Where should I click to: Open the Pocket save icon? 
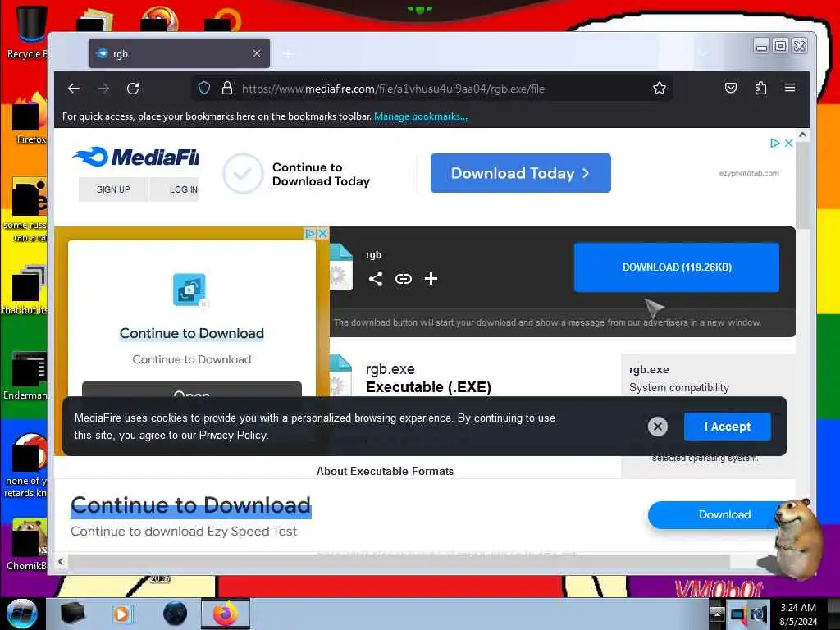[x=731, y=89]
